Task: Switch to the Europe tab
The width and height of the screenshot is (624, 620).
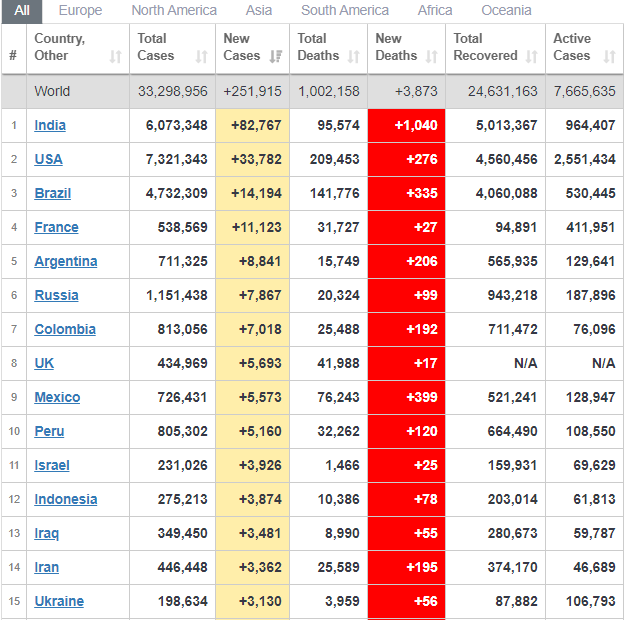Action: point(80,10)
